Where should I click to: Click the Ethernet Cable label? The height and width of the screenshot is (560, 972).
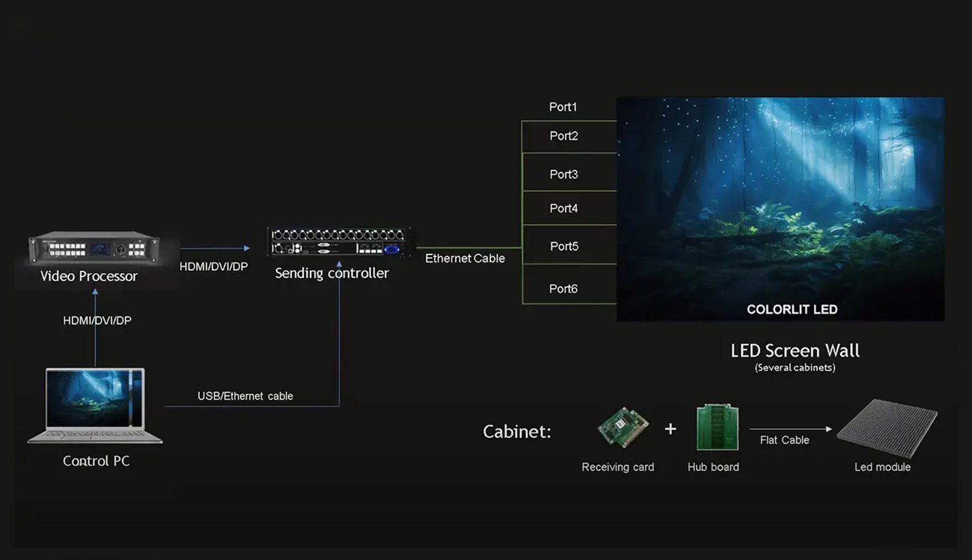[x=465, y=259]
